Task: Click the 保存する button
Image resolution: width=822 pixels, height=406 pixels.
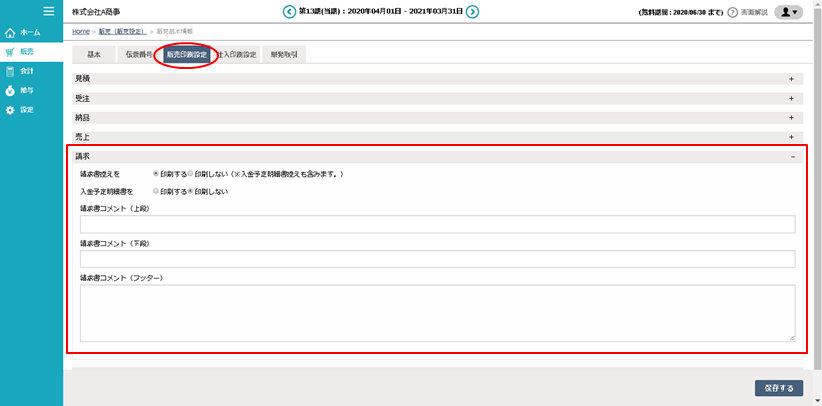Action: pos(778,388)
